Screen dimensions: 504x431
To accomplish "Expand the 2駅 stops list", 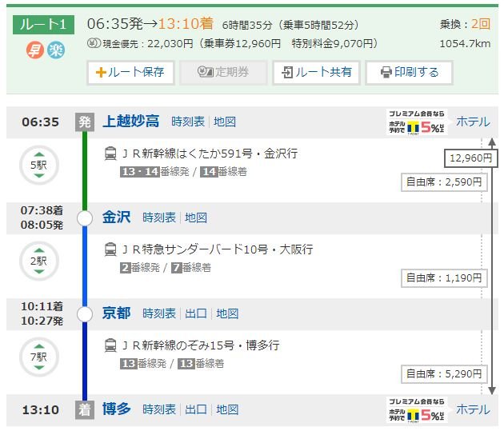I will click(39, 261).
